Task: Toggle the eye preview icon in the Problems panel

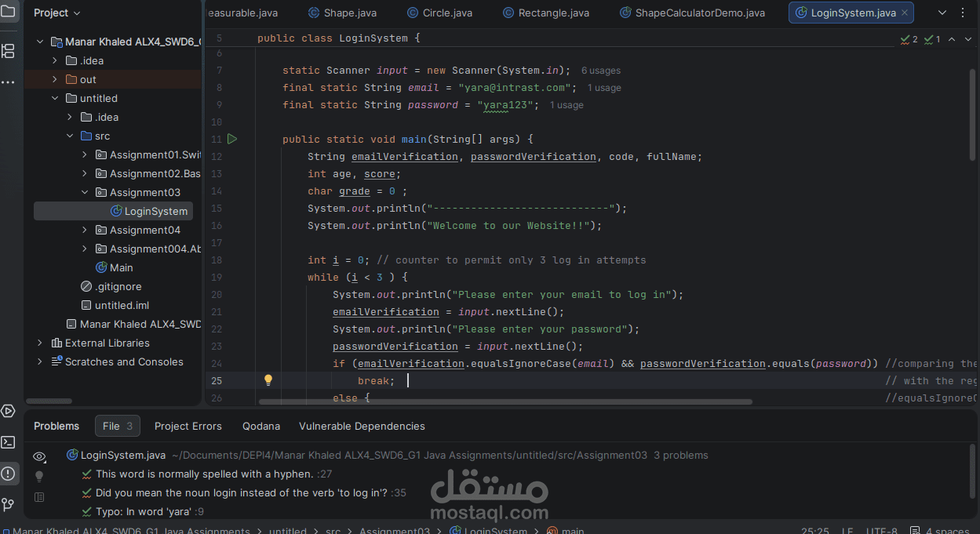Action: [x=38, y=456]
